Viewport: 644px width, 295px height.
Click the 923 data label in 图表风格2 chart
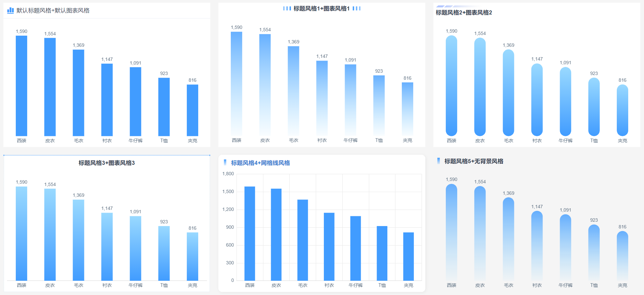click(594, 73)
